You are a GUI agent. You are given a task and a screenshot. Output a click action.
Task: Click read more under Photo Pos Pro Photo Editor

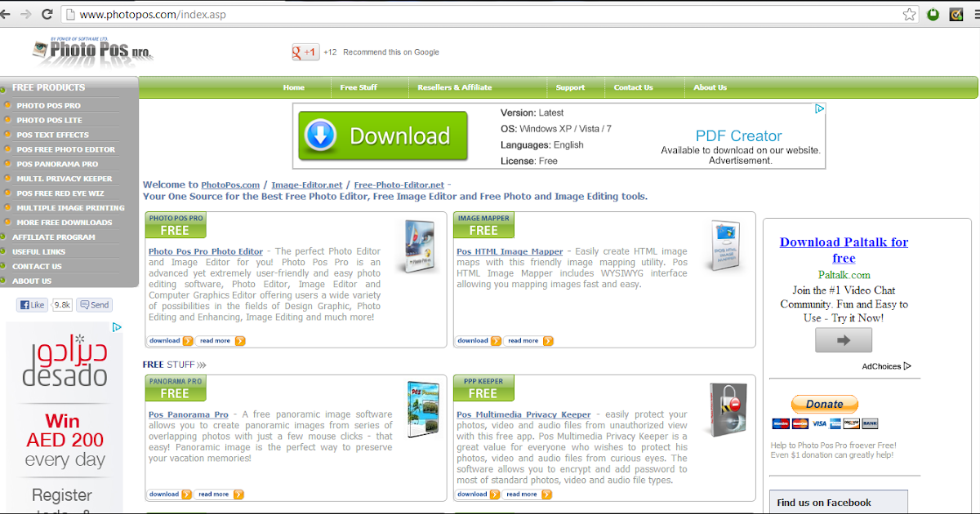(221, 341)
